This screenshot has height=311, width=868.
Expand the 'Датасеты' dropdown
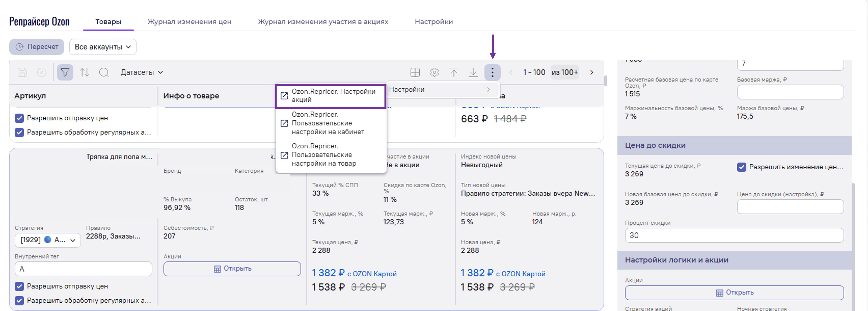click(141, 72)
